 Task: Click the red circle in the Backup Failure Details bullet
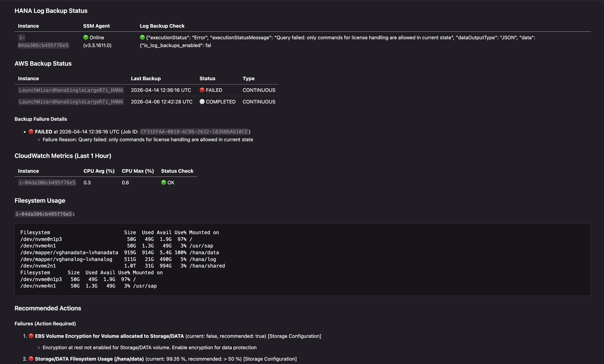pyautogui.click(x=31, y=132)
